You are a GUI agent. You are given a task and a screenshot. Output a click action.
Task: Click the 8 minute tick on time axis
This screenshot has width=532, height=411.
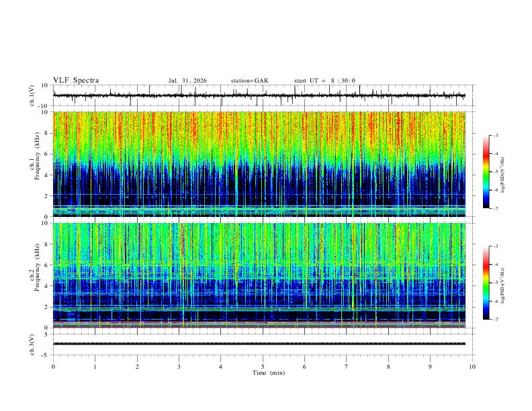coord(388,367)
